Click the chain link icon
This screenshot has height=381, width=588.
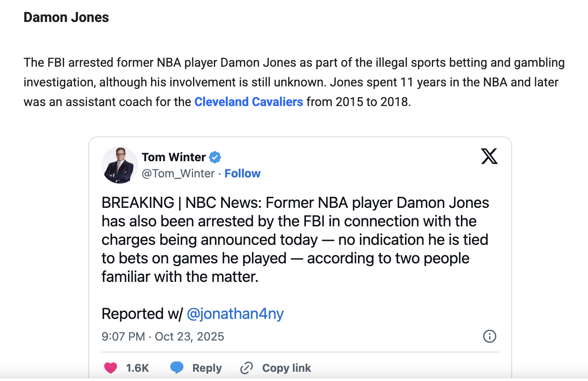pos(246,368)
